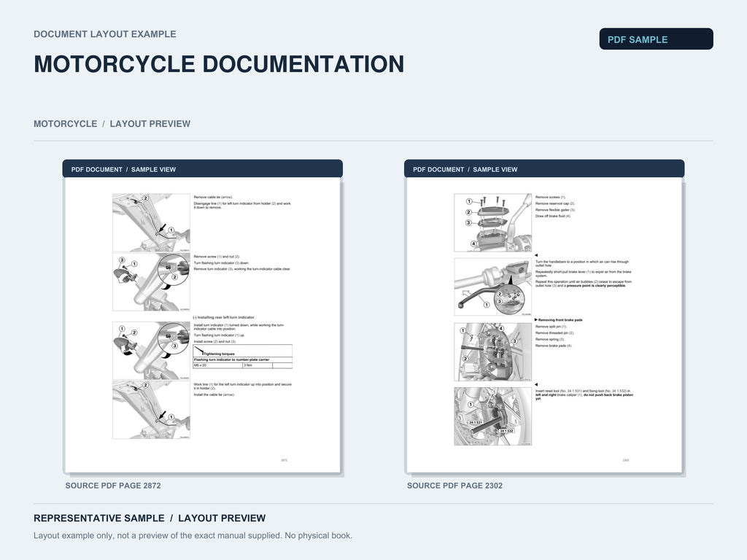
Task: Click the DOCUMENT LAYOUT EXAMPLE label
Action: click(x=105, y=34)
